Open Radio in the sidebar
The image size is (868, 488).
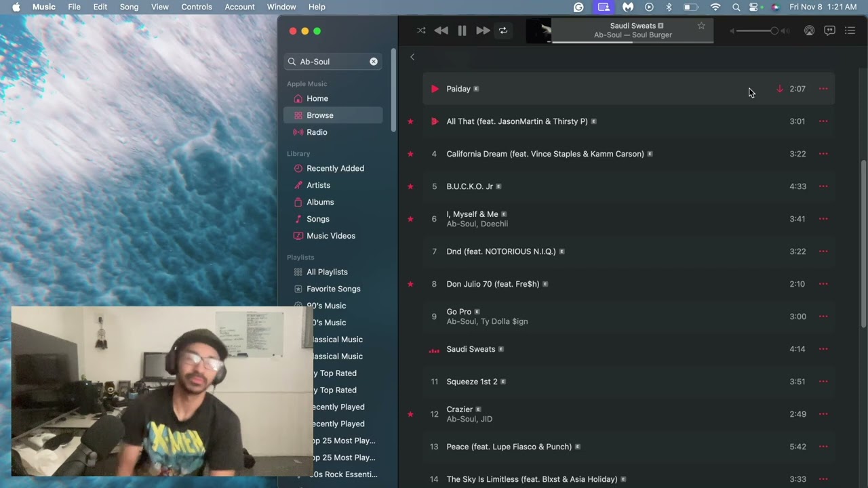coord(333,132)
